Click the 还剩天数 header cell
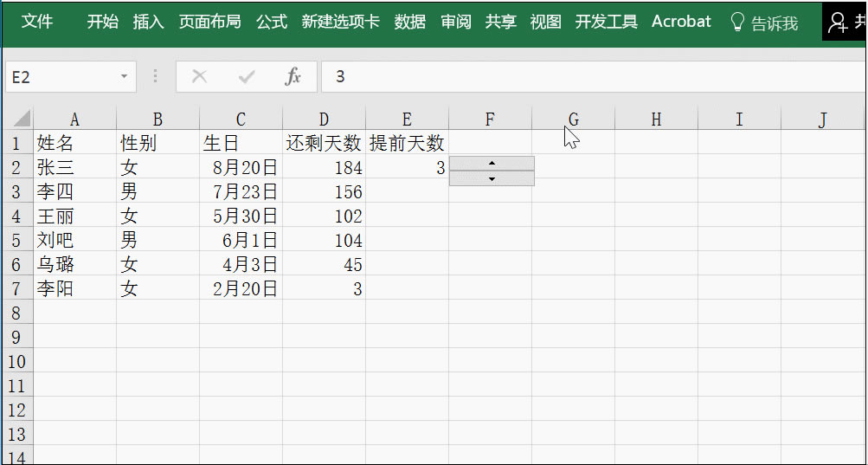This screenshot has height=465, width=868. click(x=324, y=143)
